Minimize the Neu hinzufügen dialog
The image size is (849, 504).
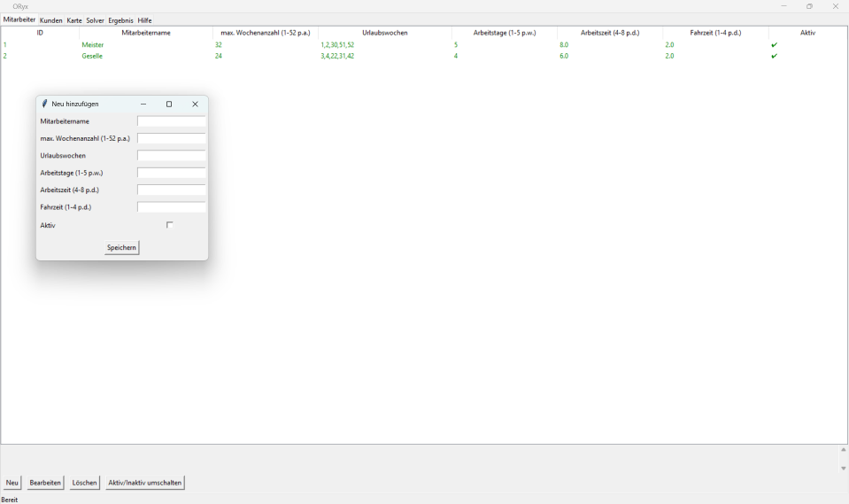[x=143, y=104]
